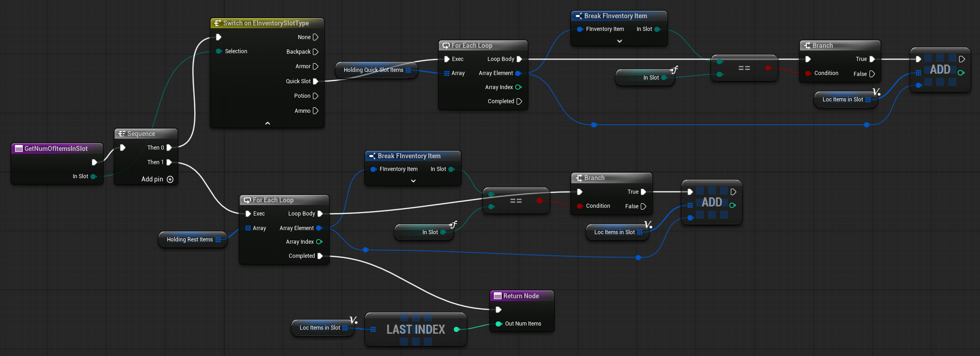This screenshot has width=980, height=356.
Task: Click the Out Num Items input pin
Action: tap(498, 324)
